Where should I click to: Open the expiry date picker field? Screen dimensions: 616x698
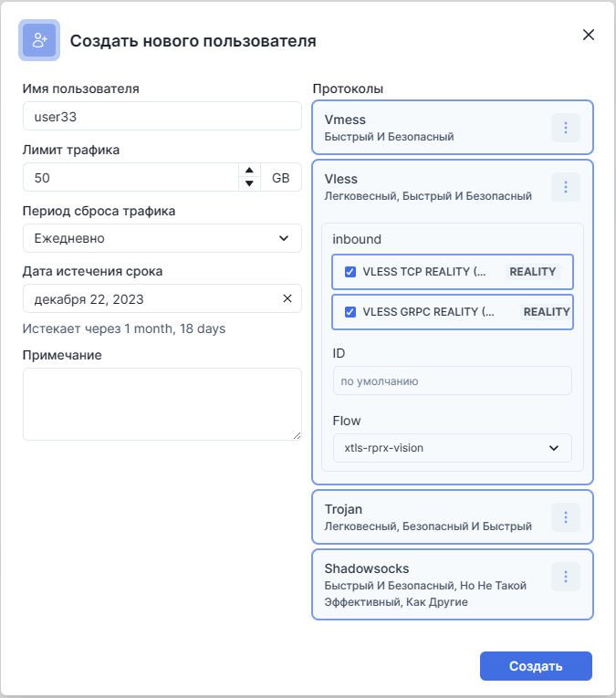pyautogui.click(x=151, y=298)
